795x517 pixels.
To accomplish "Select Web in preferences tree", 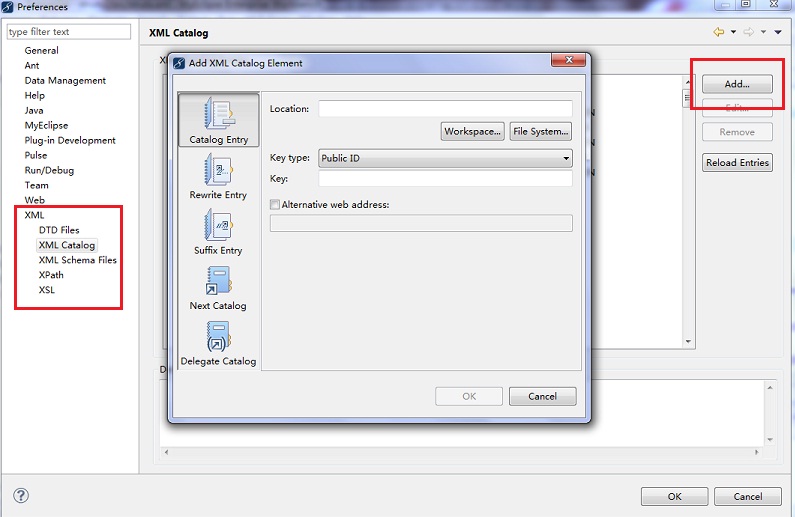I will (x=34, y=200).
